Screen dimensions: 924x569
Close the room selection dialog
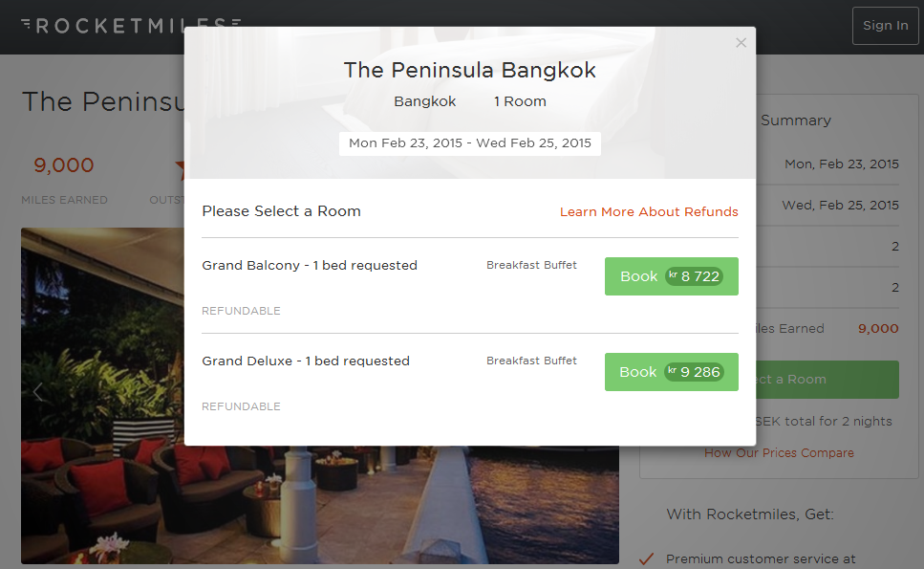tap(741, 43)
